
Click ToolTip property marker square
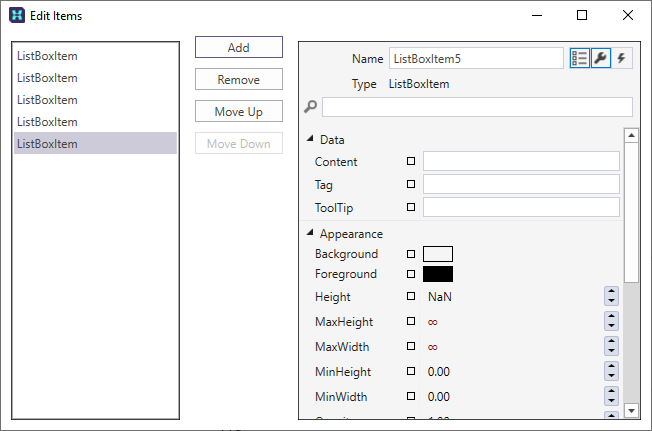pyautogui.click(x=410, y=207)
